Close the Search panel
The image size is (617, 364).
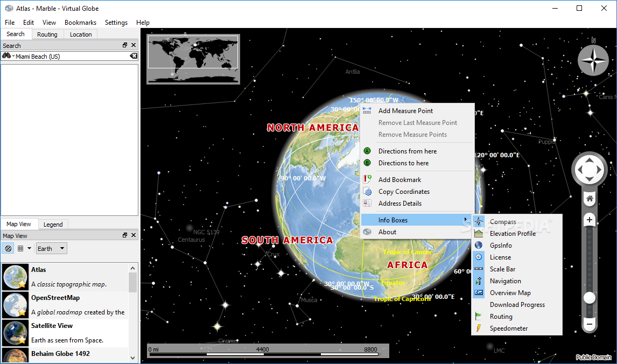(134, 45)
